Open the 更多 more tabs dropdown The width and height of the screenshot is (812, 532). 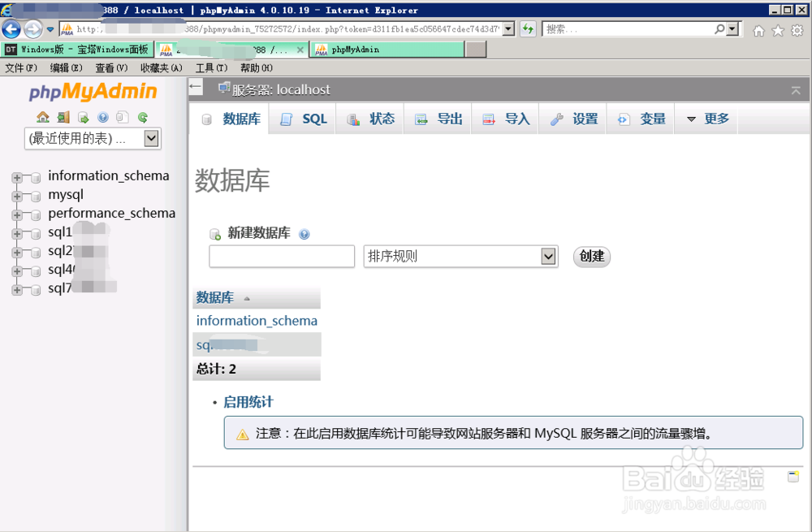coord(707,119)
